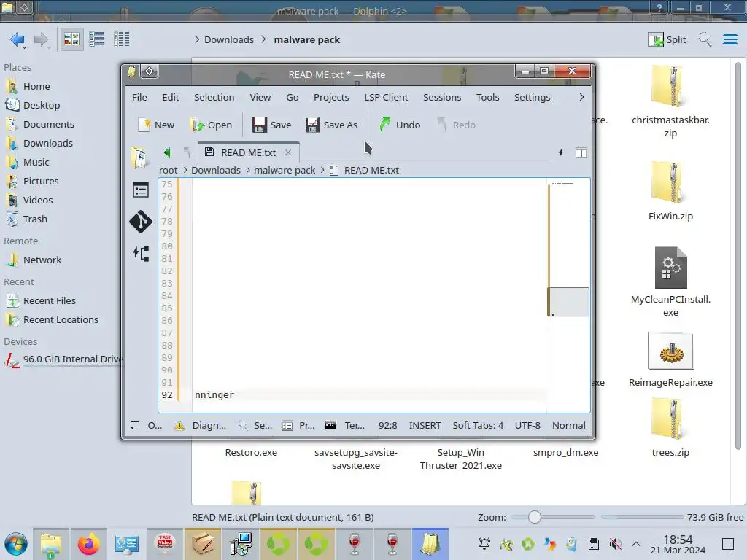Open the Diagnostics panel in Kate status bar
The height and width of the screenshot is (560, 747).
(x=201, y=425)
